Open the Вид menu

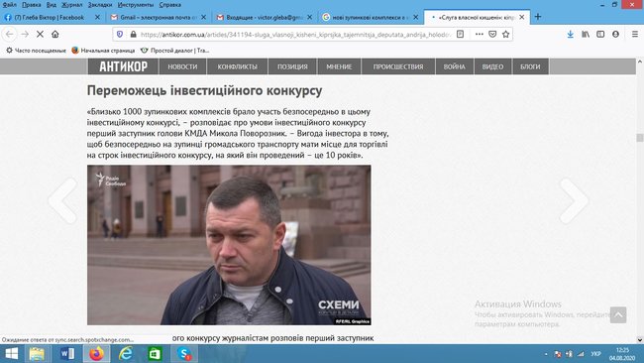tap(51, 5)
